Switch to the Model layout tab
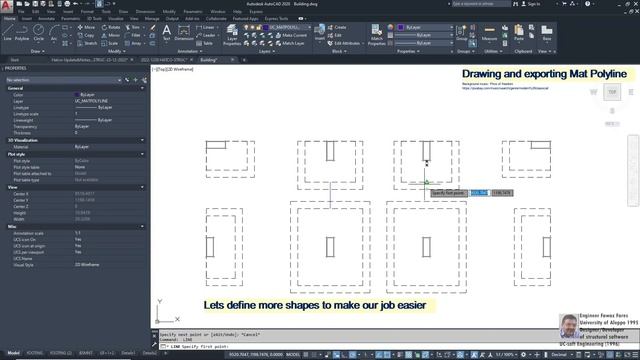This screenshot has height=360, width=640. point(13,353)
